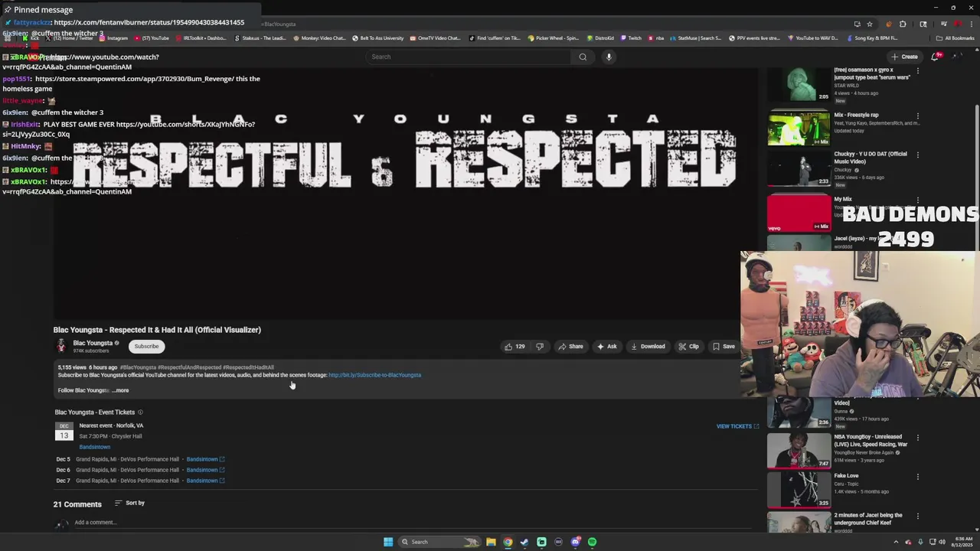Open the YouTube Create menu
The image size is (980, 551).
pyautogui.click(x=904, y=57)
